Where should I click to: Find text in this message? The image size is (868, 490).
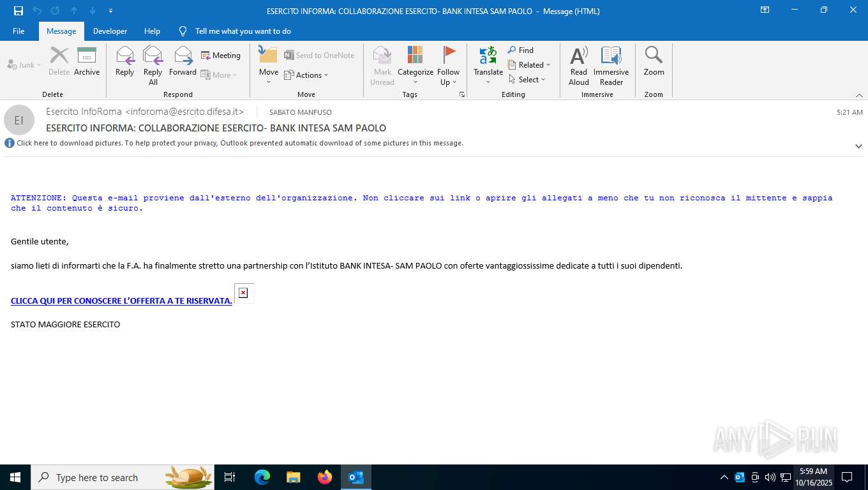point(521,50)
